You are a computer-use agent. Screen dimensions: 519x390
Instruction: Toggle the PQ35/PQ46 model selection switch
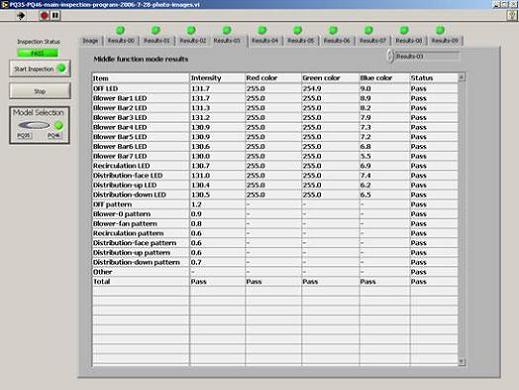[x=34, y=125]
